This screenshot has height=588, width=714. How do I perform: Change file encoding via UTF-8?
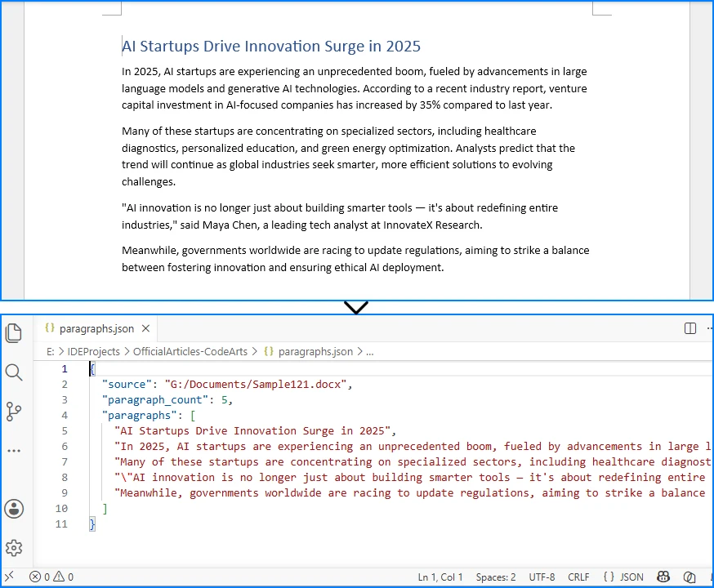click(542, 577)
